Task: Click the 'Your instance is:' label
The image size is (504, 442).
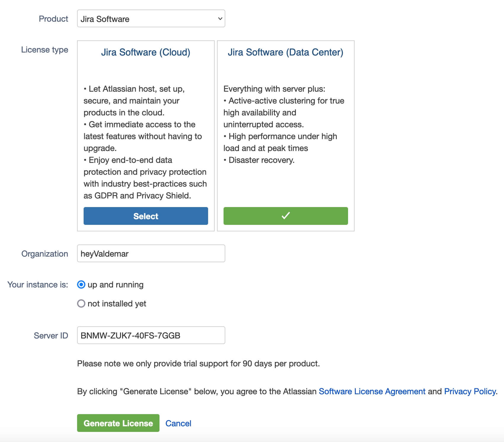Action: coord(38,285)
